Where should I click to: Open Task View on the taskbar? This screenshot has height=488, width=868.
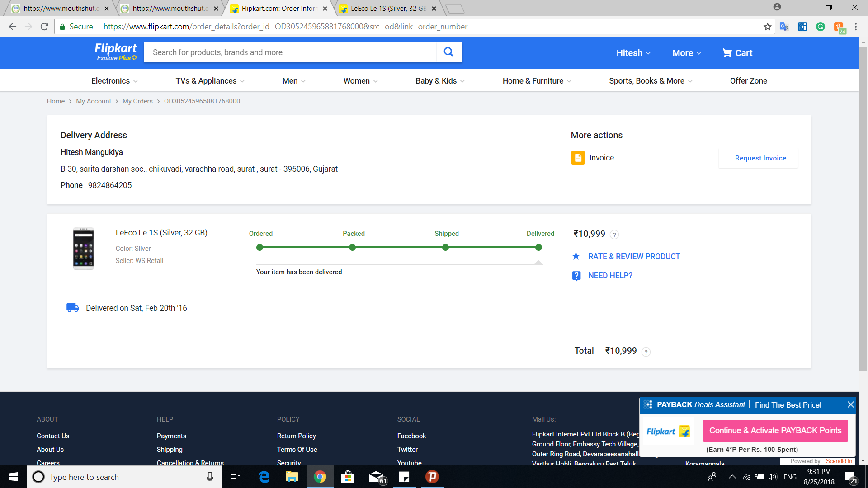pyautogui.click(x=235, y=477)
